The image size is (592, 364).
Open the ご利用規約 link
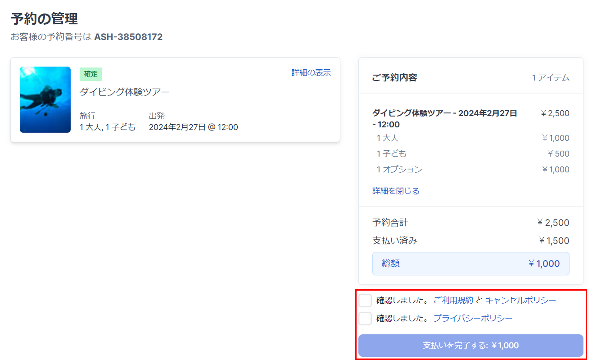pyautogui.click(x=453, y=300)
